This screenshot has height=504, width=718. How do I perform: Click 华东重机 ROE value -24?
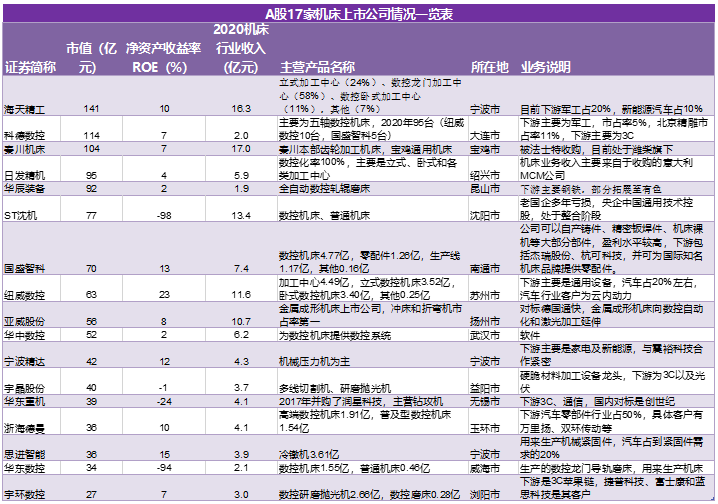tap(164, 401)
